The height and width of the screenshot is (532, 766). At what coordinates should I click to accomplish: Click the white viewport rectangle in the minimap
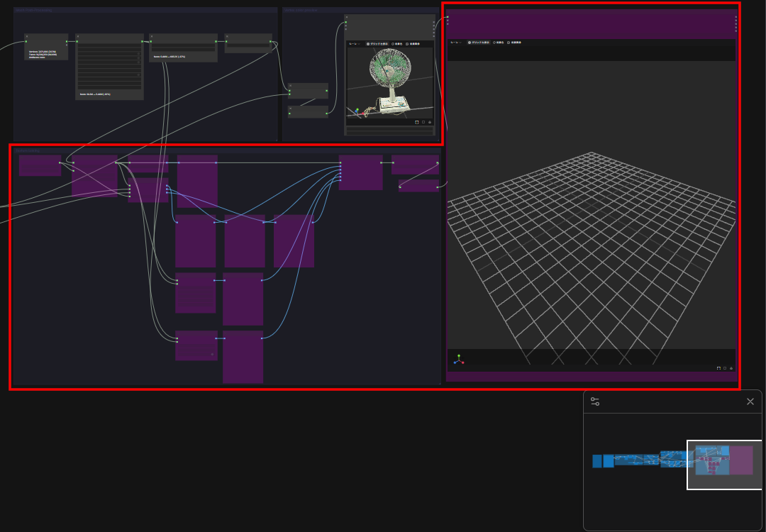click(x=724, y=465)
